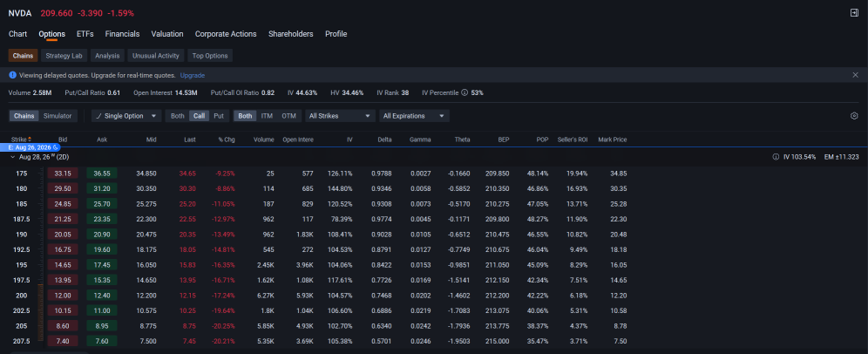Show only Put options

click(x=219, y=116)
